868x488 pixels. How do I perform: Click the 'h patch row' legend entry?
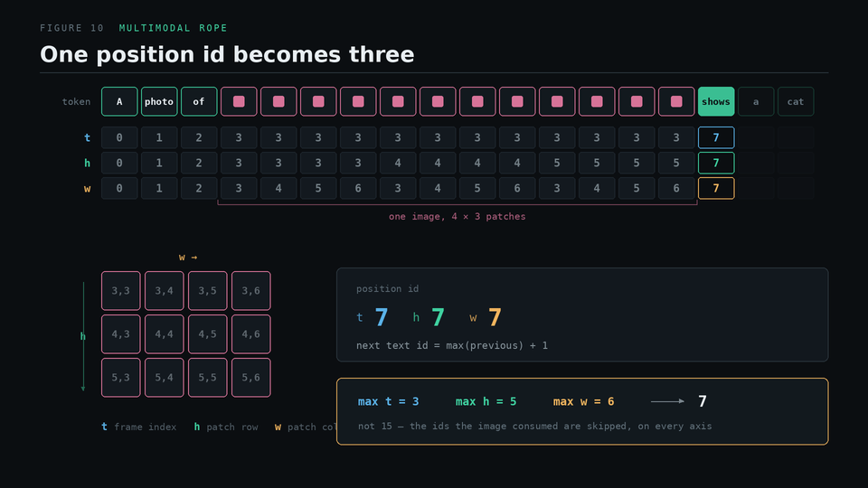tap(226, 427)
